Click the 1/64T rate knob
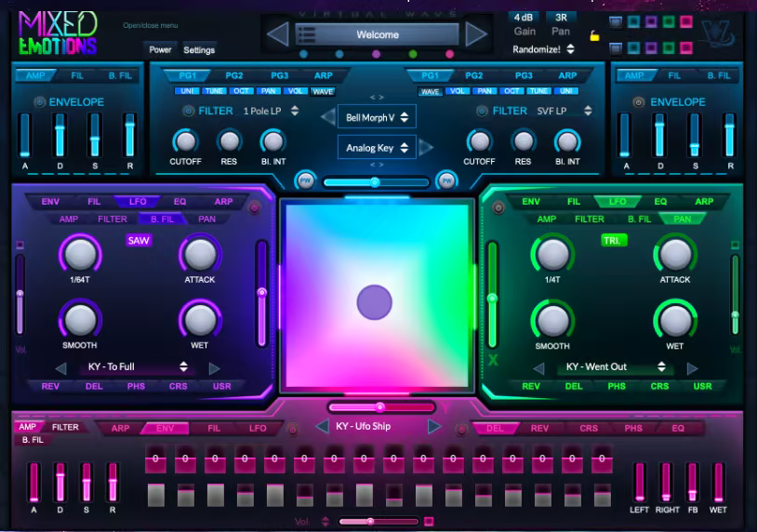This screenshot has height=532, width=757. [80, 255]
